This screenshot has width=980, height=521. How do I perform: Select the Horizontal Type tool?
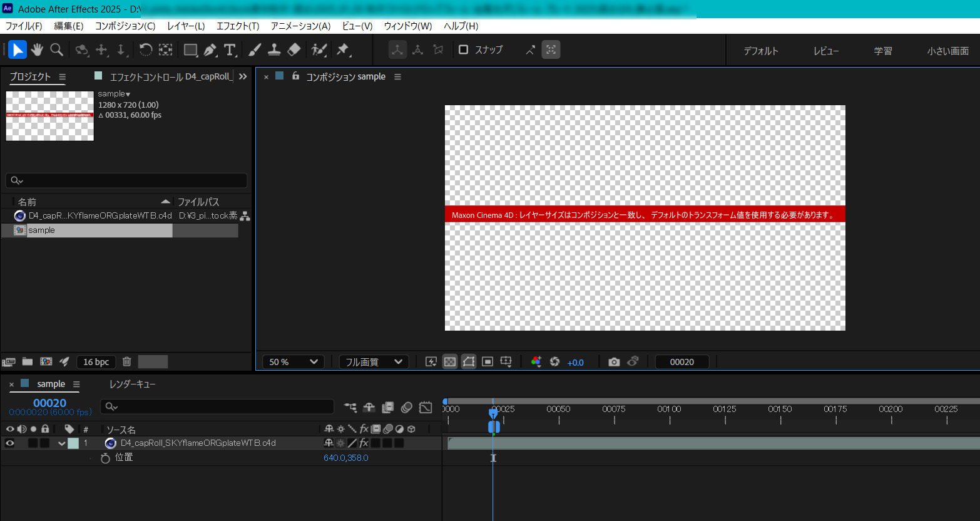(x=230, y=49)
